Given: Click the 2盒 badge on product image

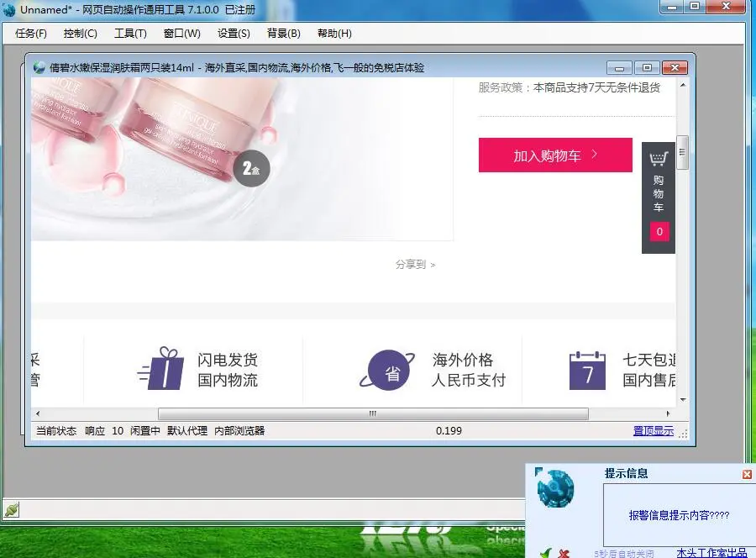Looking at the screenshot, I should pos(251,168).
